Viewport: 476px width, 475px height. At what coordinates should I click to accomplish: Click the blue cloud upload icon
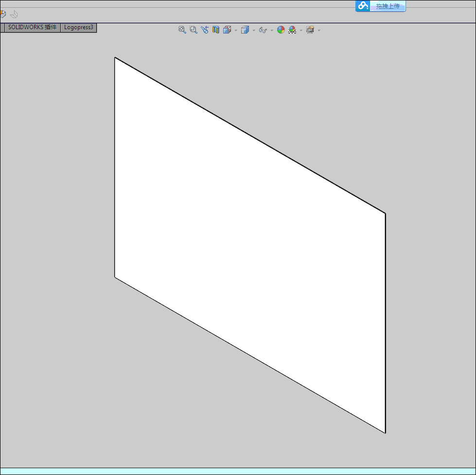pyautogui.click(x=363, y=6)
